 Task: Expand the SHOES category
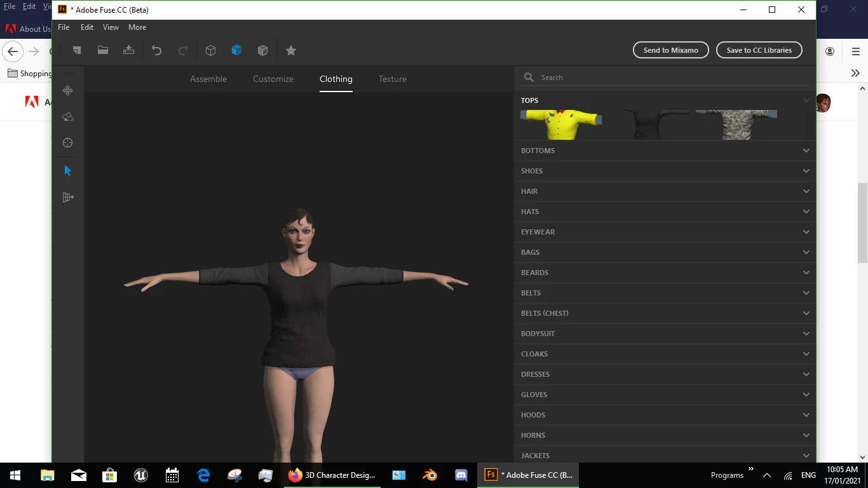[x=665, y=171]
